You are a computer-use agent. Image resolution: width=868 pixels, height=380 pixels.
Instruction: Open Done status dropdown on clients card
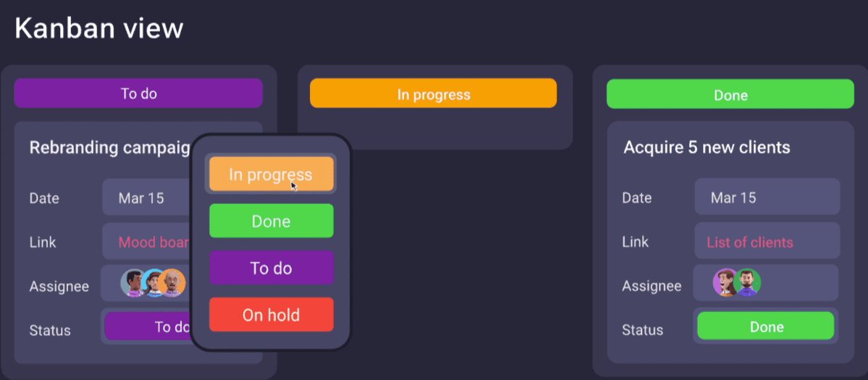[x=765, y=326]
